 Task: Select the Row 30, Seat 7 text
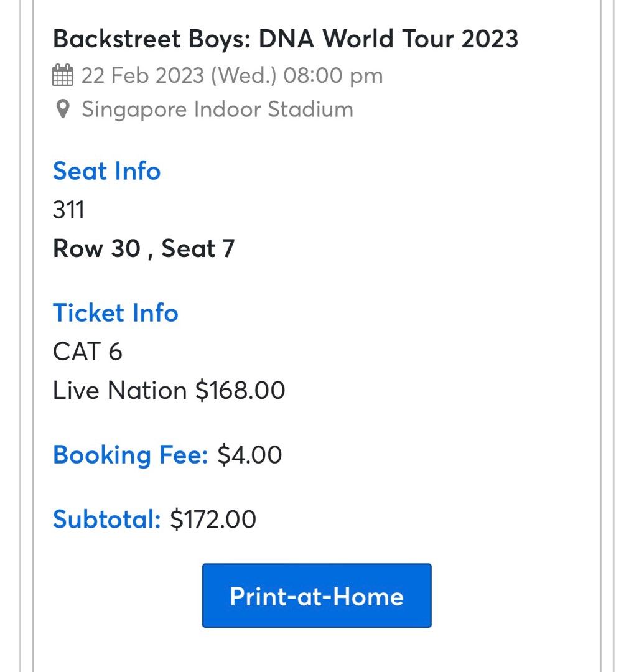pos(144,248)
